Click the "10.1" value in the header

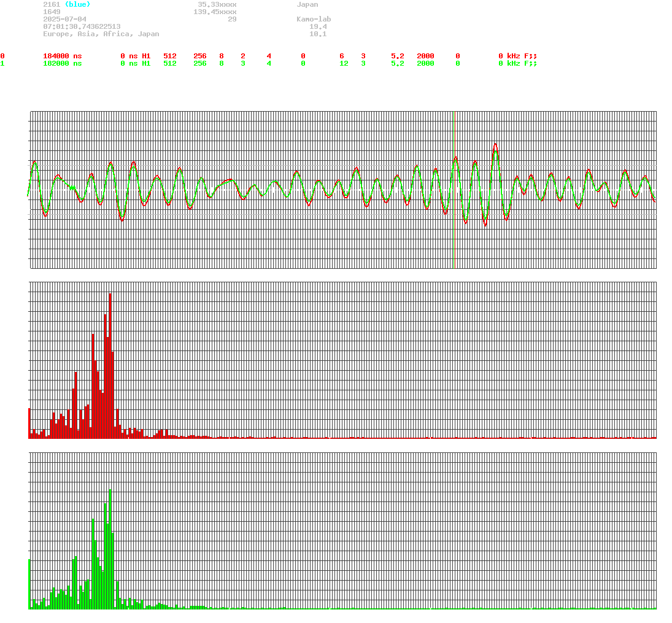318,34
